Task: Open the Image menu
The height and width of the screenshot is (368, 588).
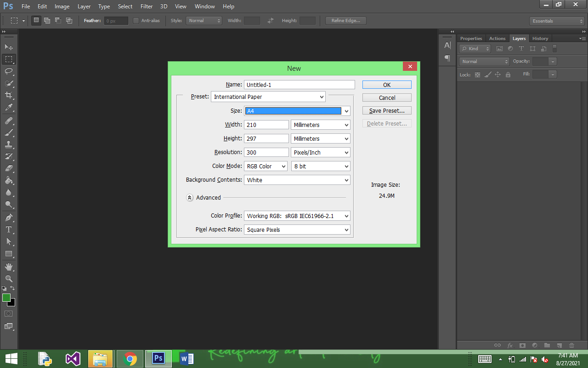Action: coord(62,6)
